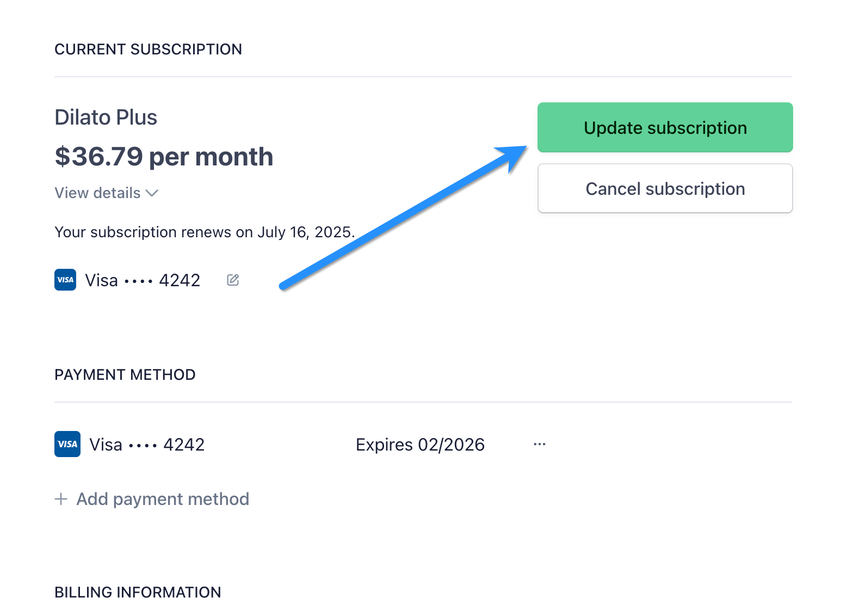
Task: Click the ellipsis options icon near Expires 02/2026
Action: tap(539, 444)
